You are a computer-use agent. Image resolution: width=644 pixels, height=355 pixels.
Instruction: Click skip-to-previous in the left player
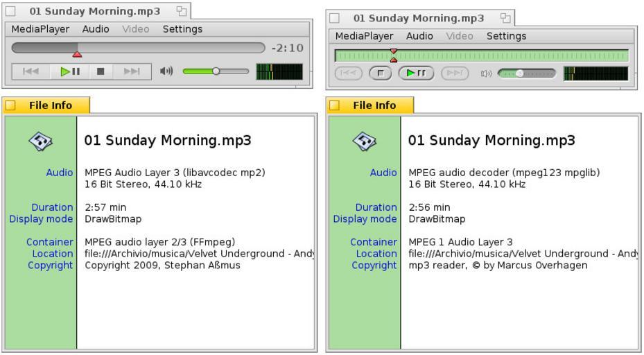pyautogui.click(x=31, y=71)
